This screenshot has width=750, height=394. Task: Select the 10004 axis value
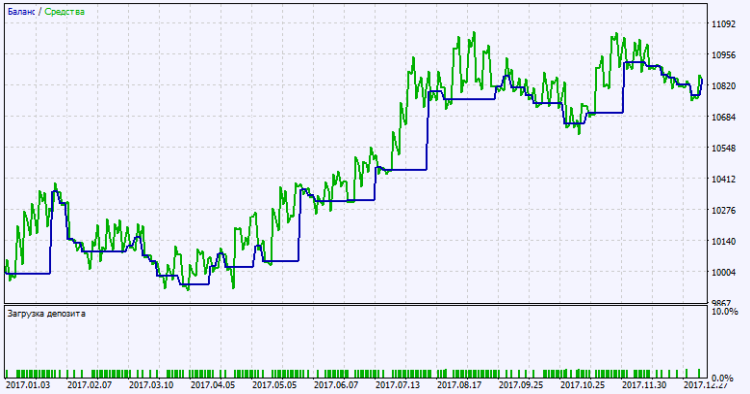[x=724, y=273]
